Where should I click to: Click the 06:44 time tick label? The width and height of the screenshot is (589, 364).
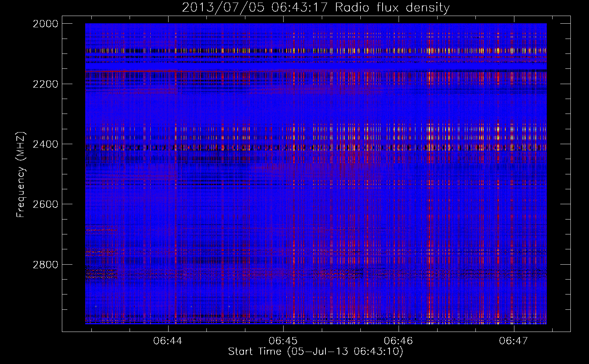tap(168, 341)
